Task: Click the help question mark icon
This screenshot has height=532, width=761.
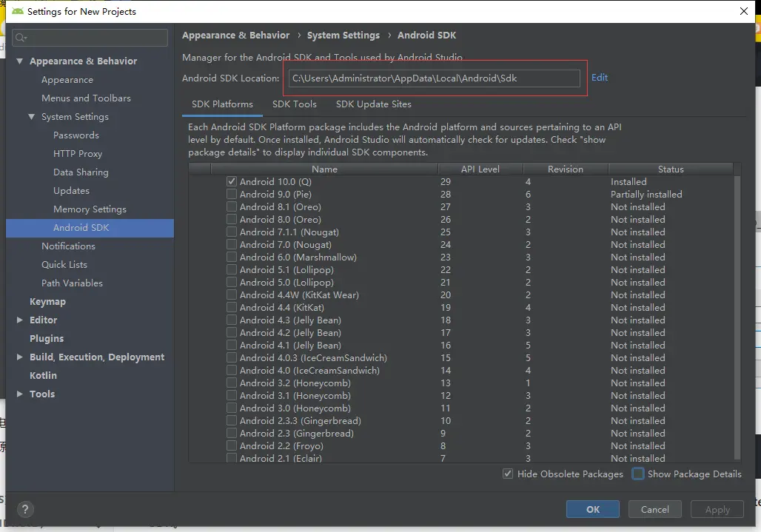Action: click(x=25, y=509)
